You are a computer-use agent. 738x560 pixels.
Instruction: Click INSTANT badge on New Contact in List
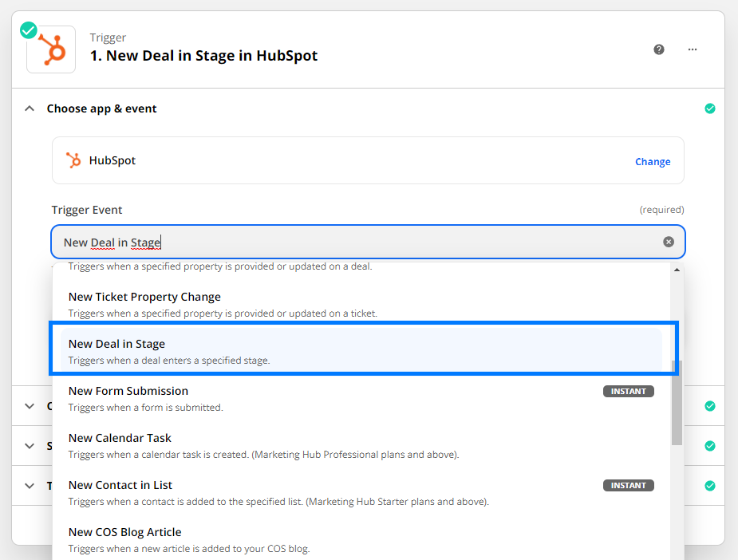pyautogui.click(x=629, y=486)
